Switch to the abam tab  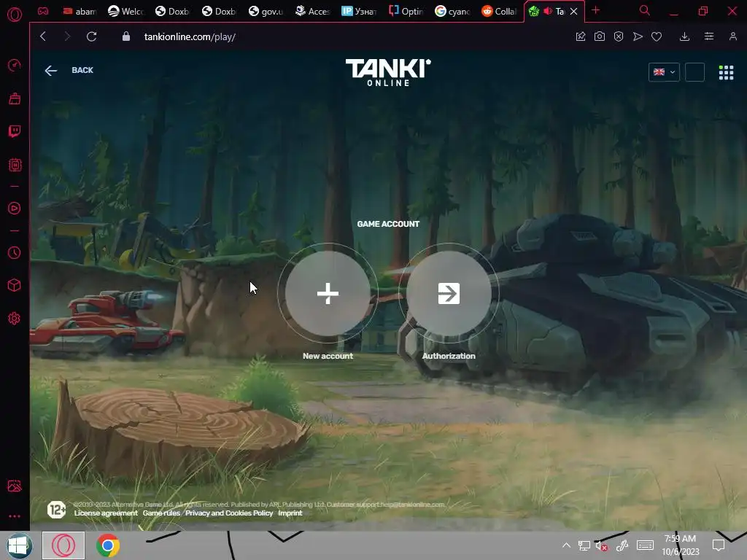click(x=80, y=12)
